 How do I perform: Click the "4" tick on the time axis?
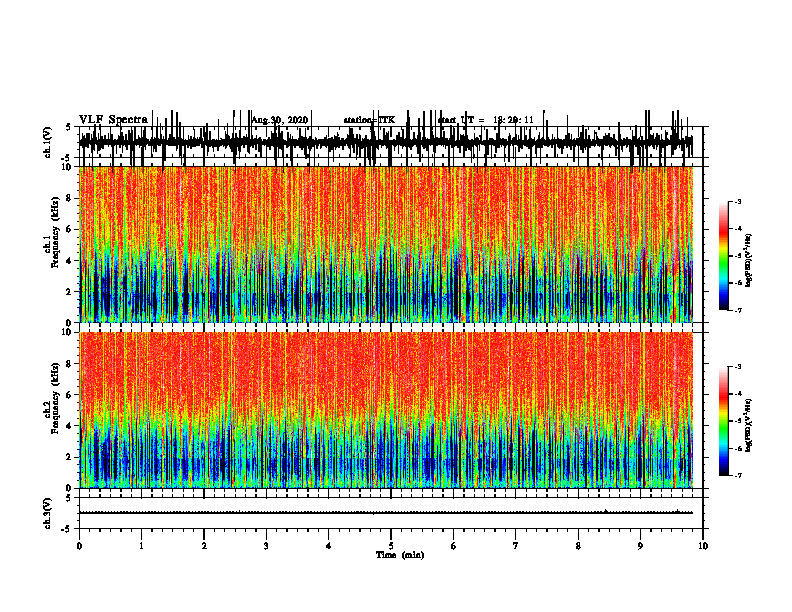(329, 546)
